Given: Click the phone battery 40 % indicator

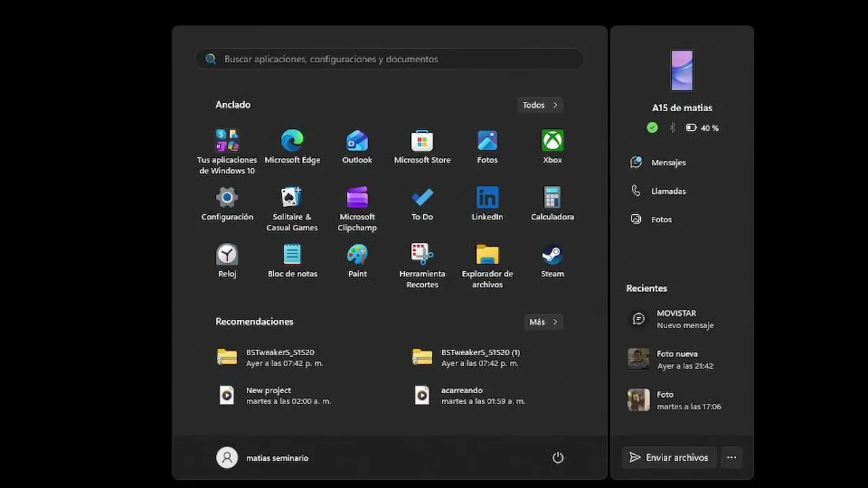Looking at the screenshot, I should 702,127.
